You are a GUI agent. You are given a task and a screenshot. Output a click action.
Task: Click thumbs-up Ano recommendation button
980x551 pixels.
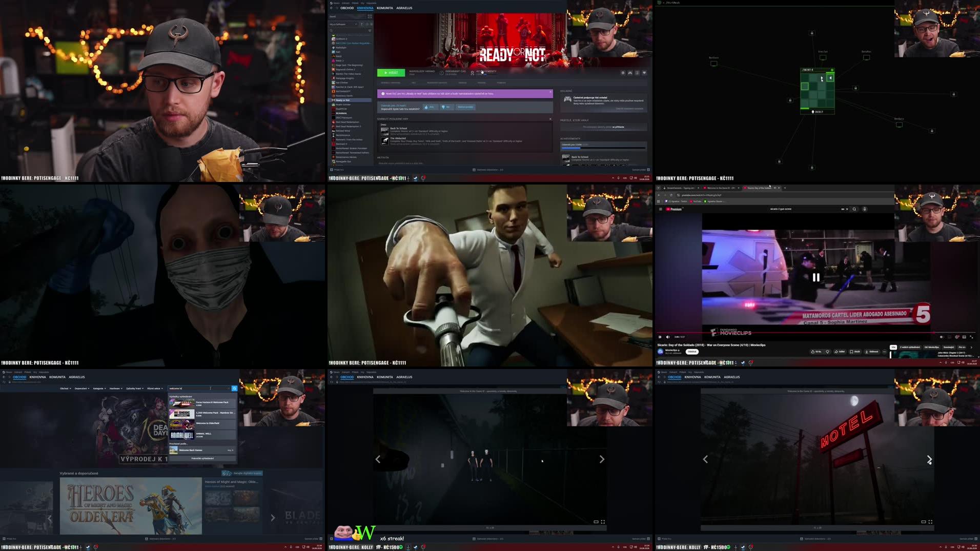[x=430, y=107]
